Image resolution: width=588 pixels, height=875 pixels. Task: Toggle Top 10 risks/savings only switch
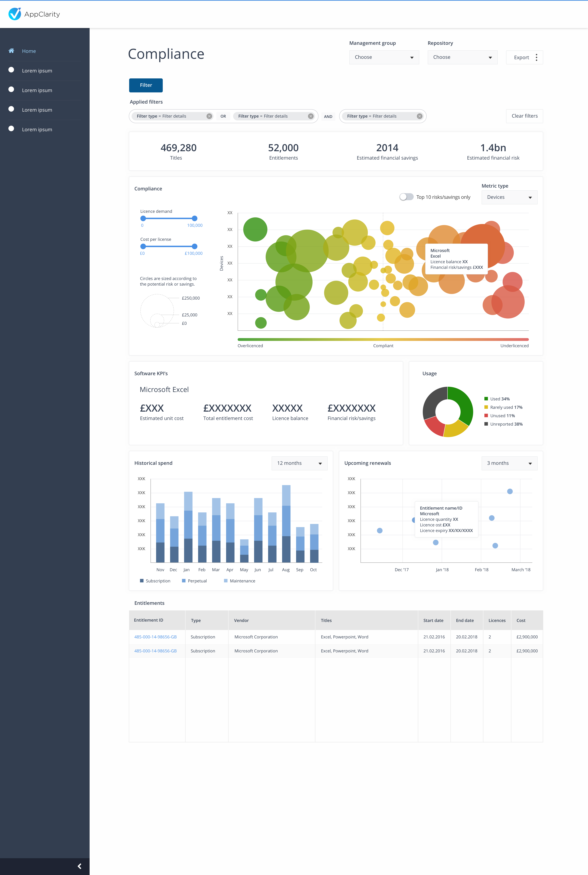407,197
